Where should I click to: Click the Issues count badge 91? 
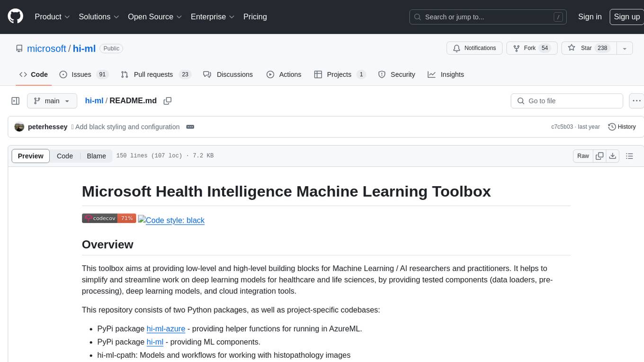[102, 74]
